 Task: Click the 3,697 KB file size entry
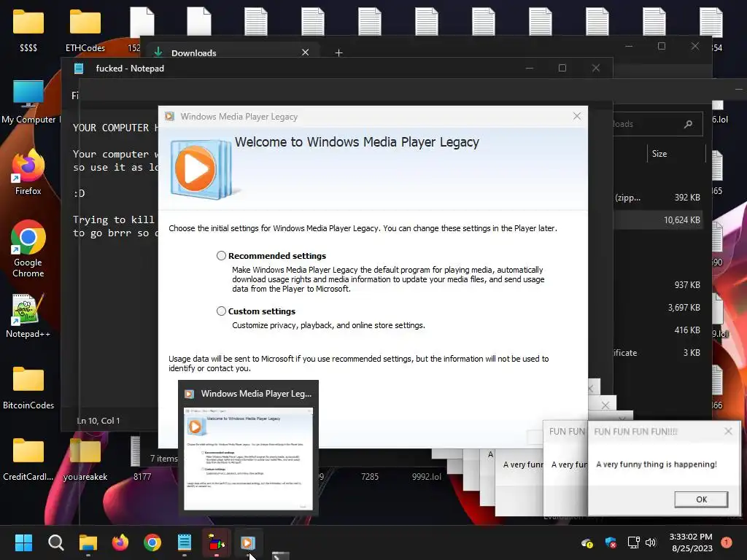pos(684,308)
